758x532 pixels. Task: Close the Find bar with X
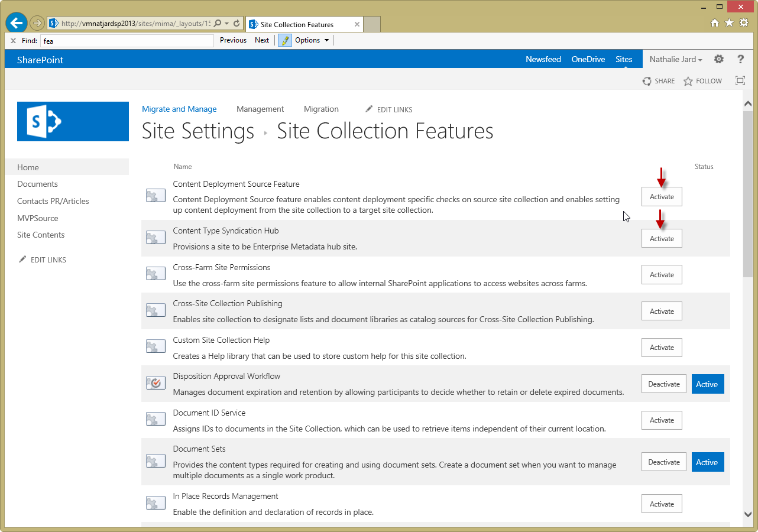13,41
